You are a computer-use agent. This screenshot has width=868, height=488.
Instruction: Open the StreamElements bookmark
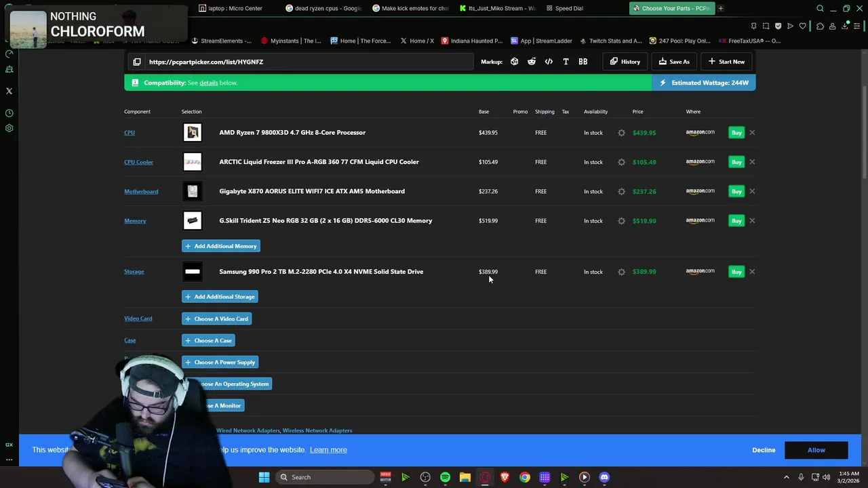(x=221, y=41)
